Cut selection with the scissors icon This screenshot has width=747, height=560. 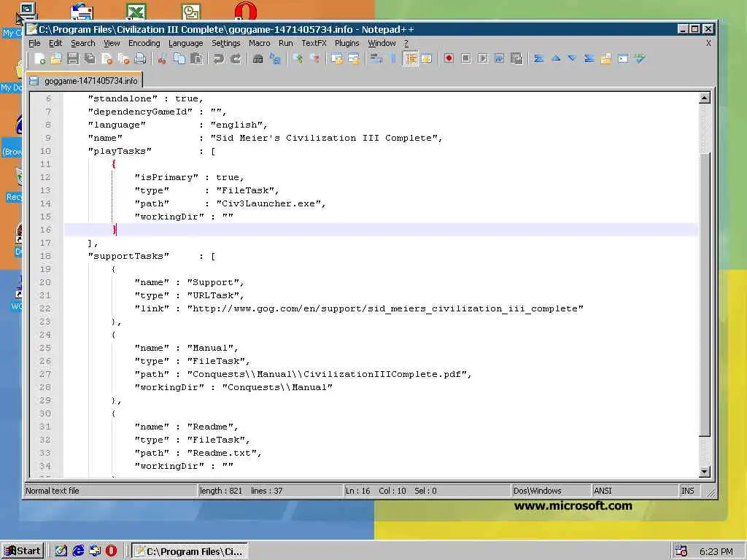click(x=162, y=58)
